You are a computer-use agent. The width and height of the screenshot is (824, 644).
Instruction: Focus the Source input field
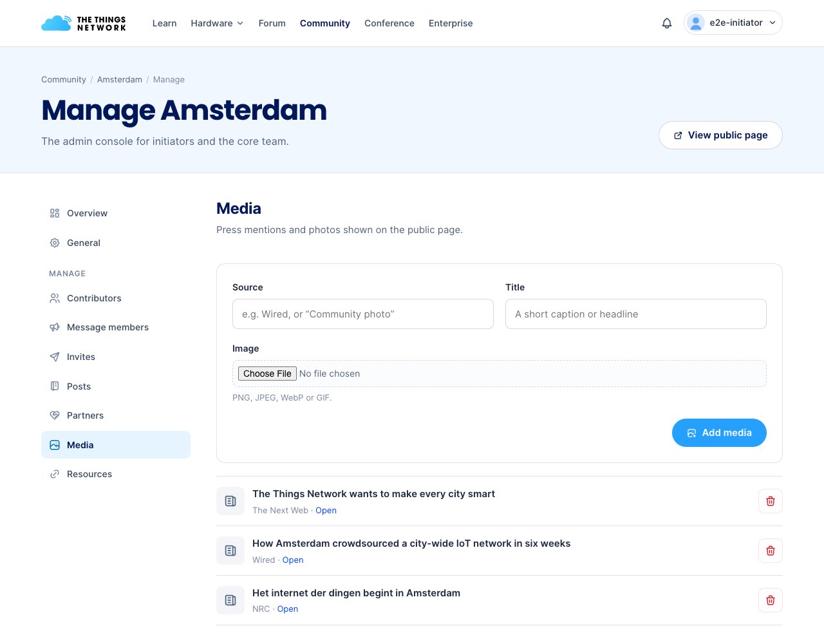(363, 314)
